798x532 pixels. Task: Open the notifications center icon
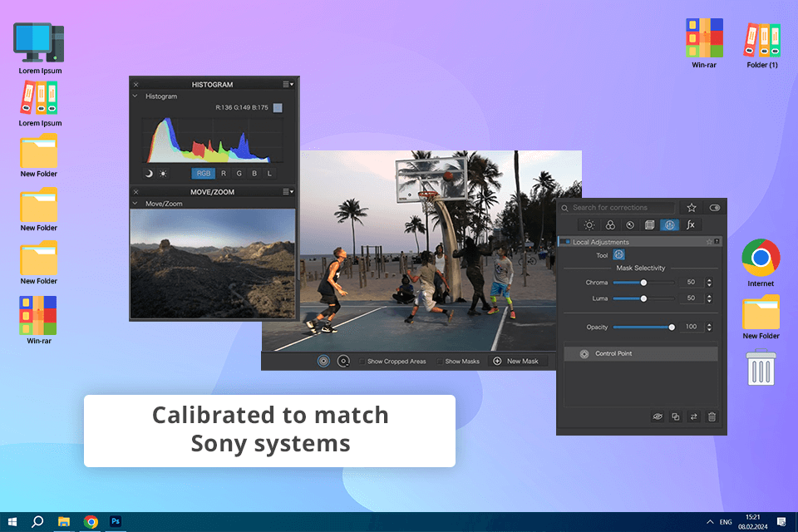point(781,522)
